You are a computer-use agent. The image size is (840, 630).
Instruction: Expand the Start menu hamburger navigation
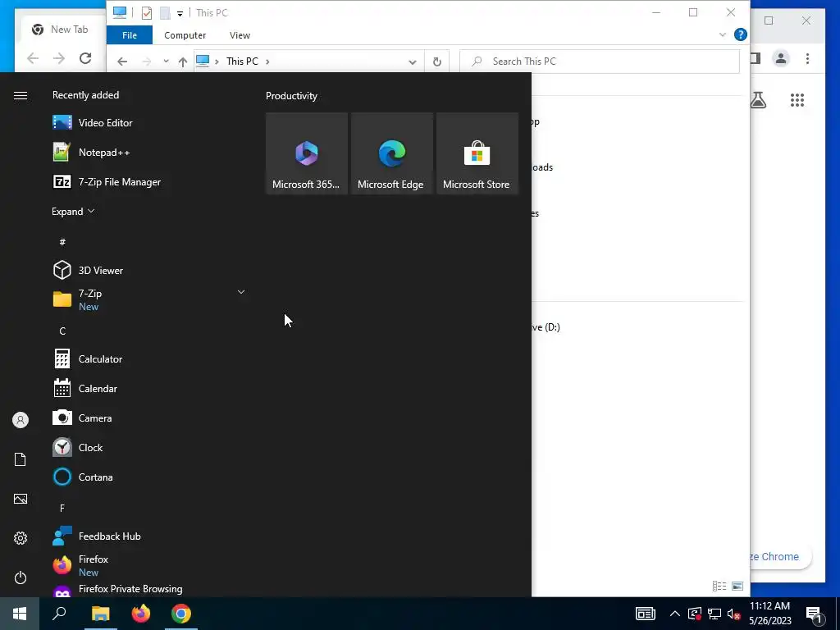click(x=21, y=95)
